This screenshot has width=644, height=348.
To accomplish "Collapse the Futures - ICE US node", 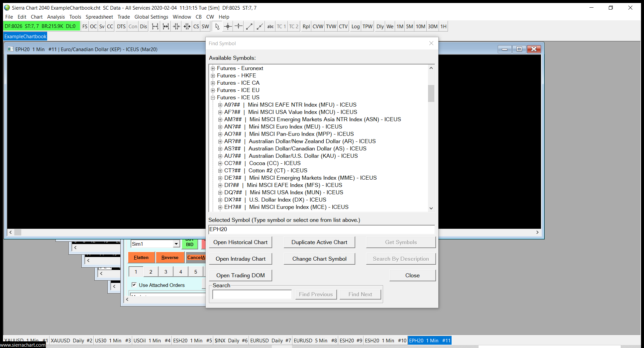I will [x=213, y=98].
